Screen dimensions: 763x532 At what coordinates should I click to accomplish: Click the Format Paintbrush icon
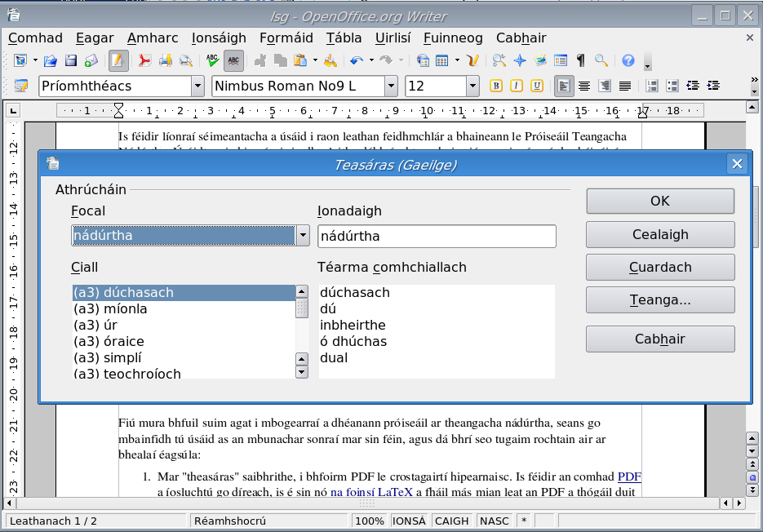[330, 61]
